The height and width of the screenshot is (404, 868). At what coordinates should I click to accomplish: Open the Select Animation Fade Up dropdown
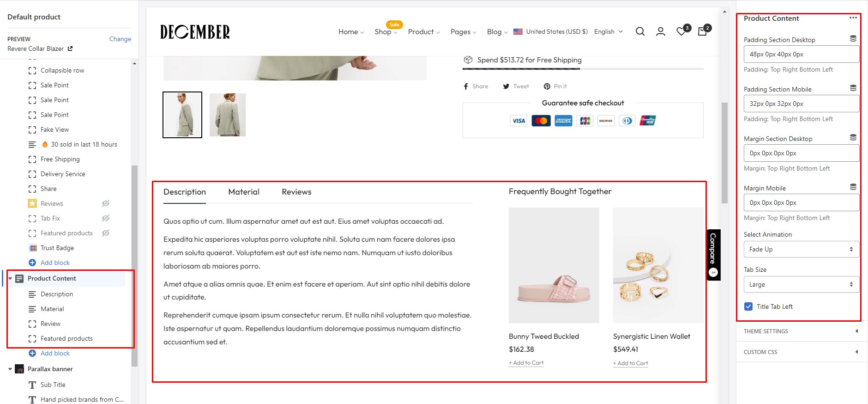click(801, 249)
